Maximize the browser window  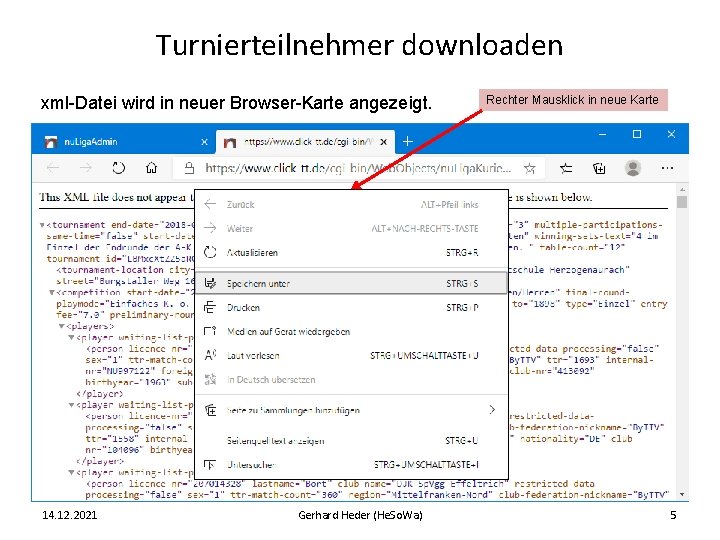637,134
